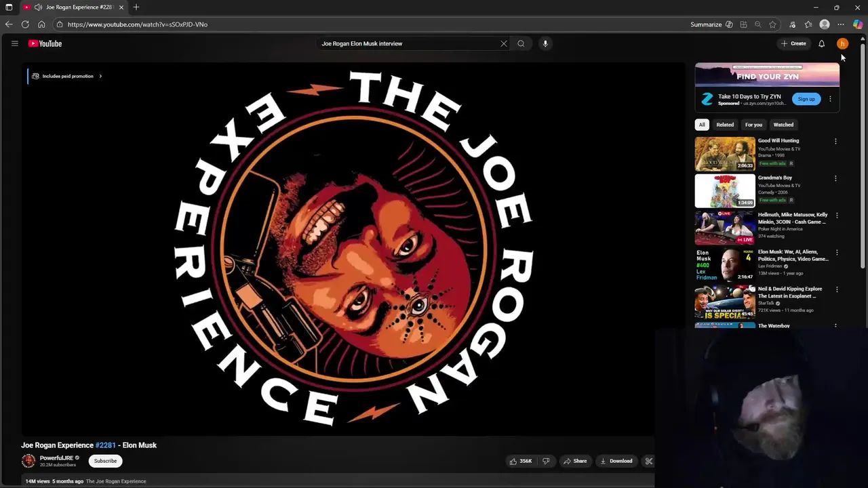868x488 pixels.
Task: View site information lock icon
Action: point(60,24)
